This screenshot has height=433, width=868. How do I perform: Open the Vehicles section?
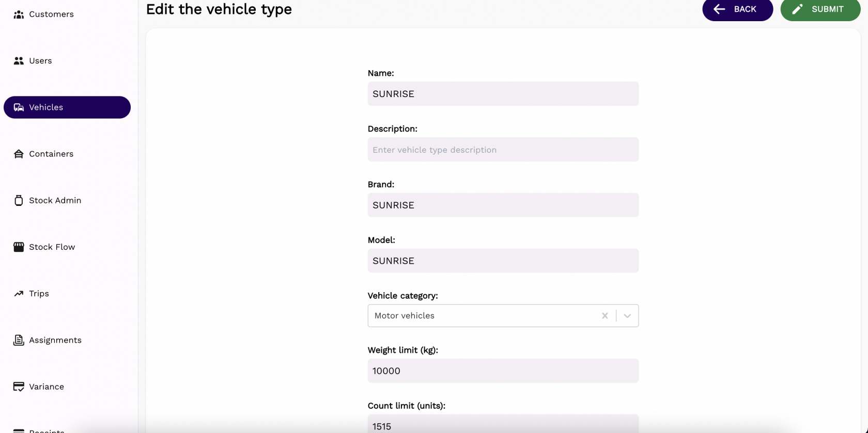coord(67,107)
